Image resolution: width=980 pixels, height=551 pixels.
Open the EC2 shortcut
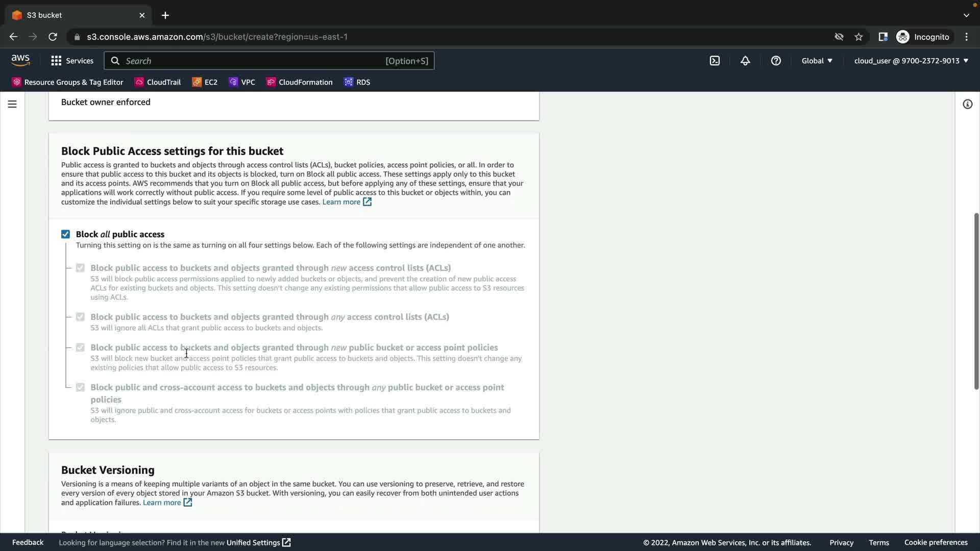(205, 82)
